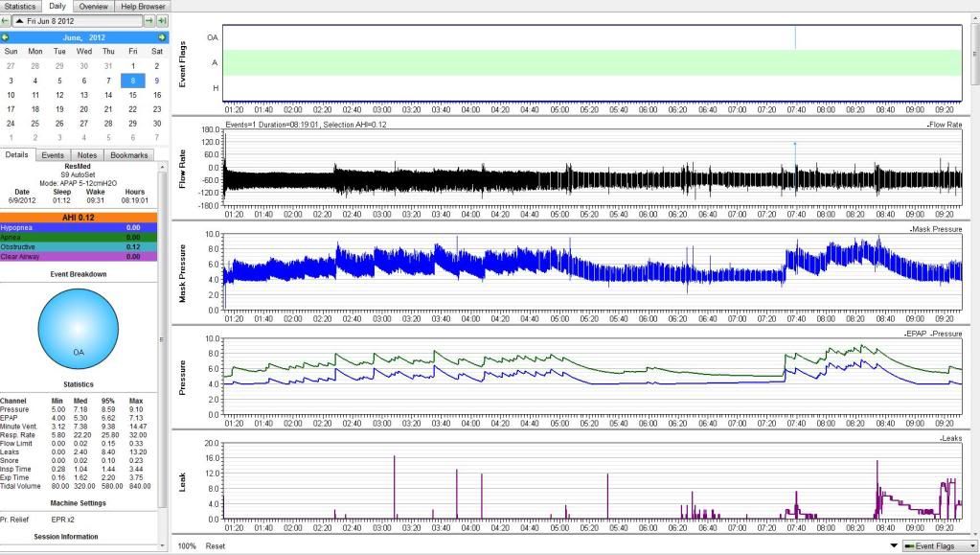
Task: Click the black triangle beside Event Flags
Action: point(895,545)
